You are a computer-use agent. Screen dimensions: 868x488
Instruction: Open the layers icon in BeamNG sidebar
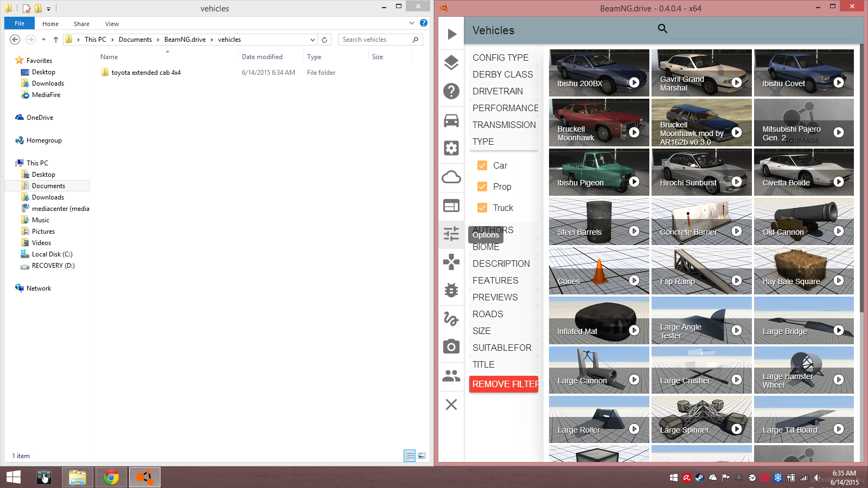pos(451,62)
